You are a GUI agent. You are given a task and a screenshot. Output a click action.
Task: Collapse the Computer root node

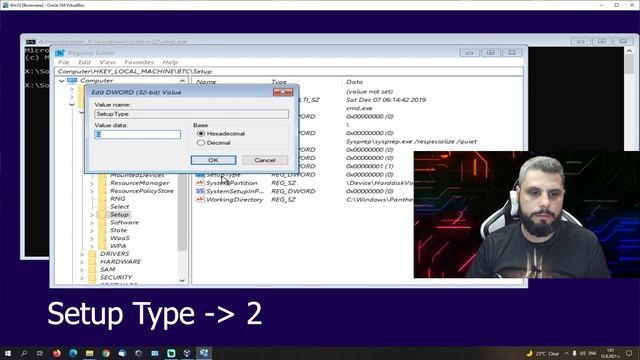coord(62,81)
